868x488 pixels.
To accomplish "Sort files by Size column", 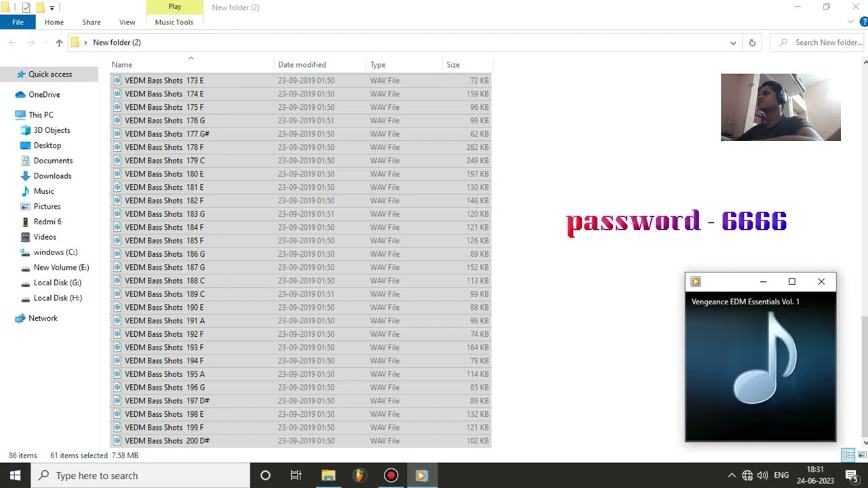I will click(468, 64).
